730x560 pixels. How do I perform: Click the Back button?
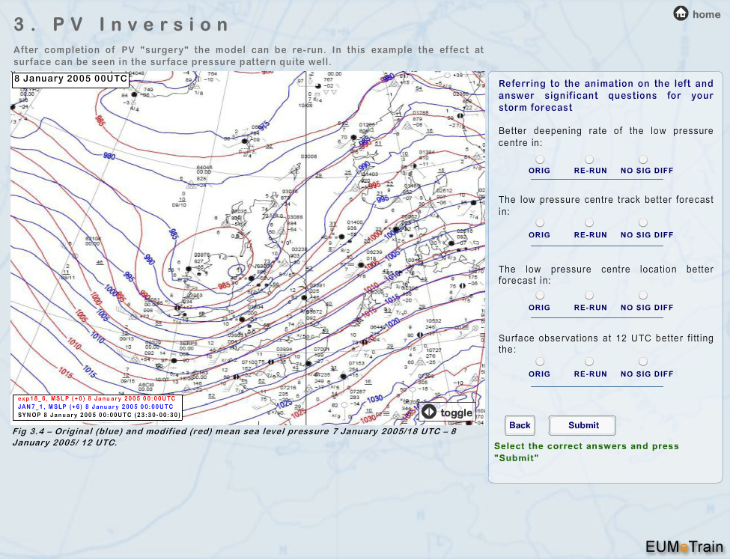(x=520, y=425)
